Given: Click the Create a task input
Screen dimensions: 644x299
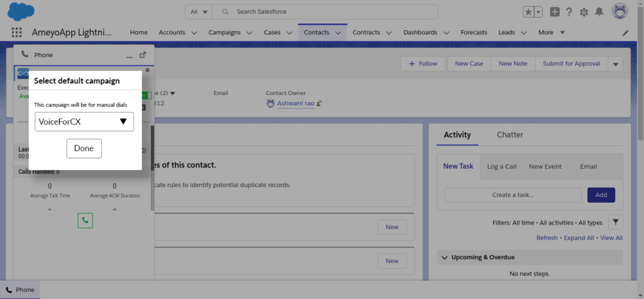Looking at the screenshot, I should [513, 195].
